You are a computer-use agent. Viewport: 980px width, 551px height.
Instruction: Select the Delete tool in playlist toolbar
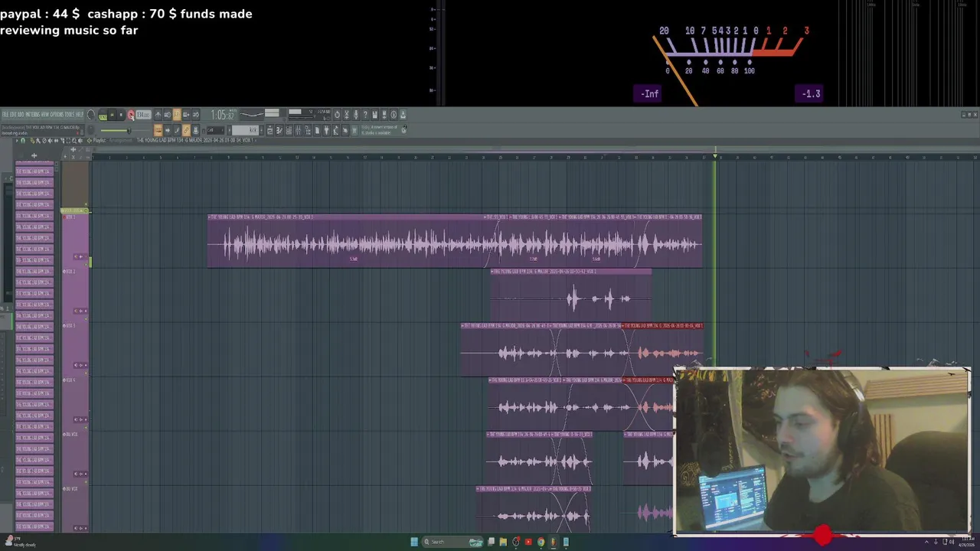(x=44, y=141)
